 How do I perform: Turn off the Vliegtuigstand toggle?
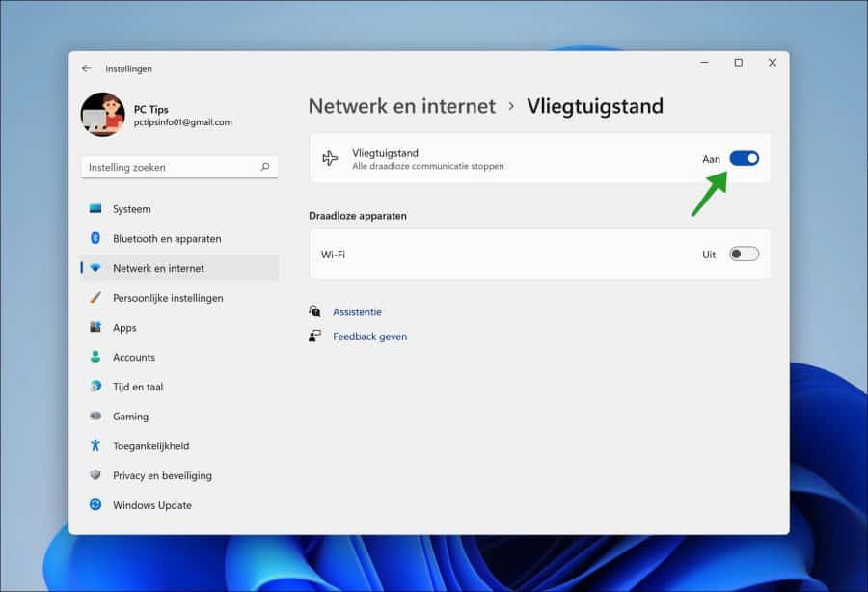[x=744, y=159]
